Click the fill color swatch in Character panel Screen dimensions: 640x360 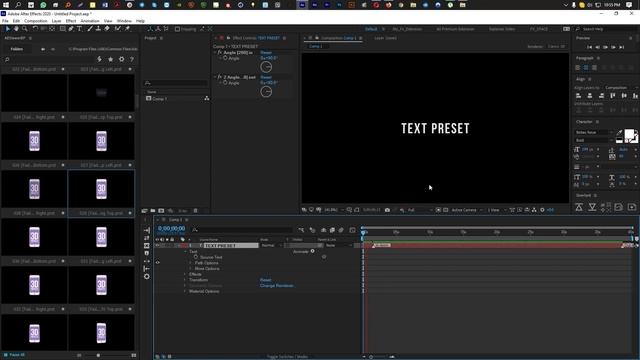(x=629, y=133)
